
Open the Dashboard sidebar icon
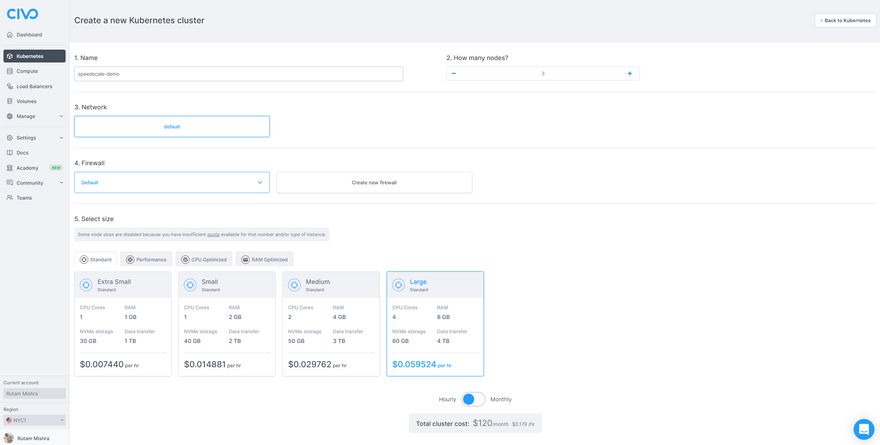pos(10,35)
